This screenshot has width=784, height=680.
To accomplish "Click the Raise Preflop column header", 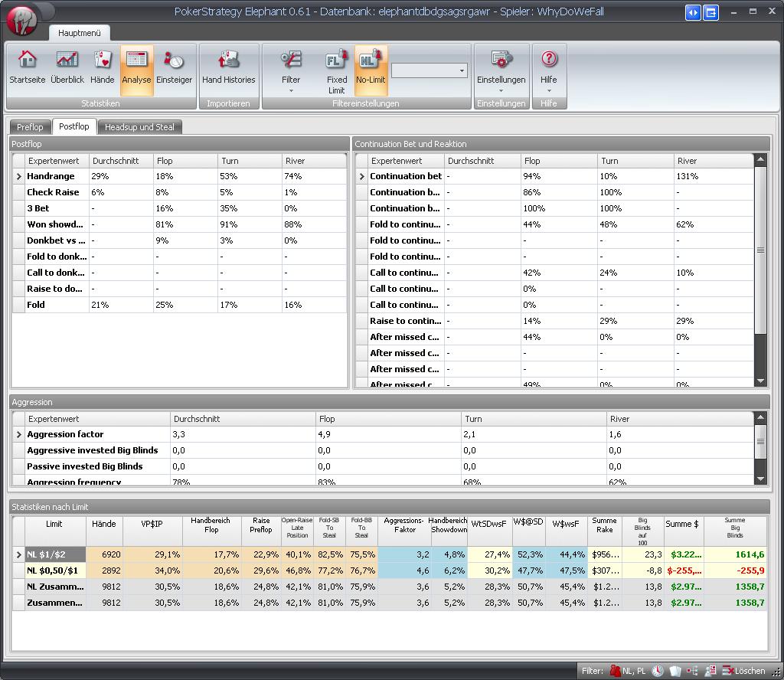I will (x=261, y=531).
